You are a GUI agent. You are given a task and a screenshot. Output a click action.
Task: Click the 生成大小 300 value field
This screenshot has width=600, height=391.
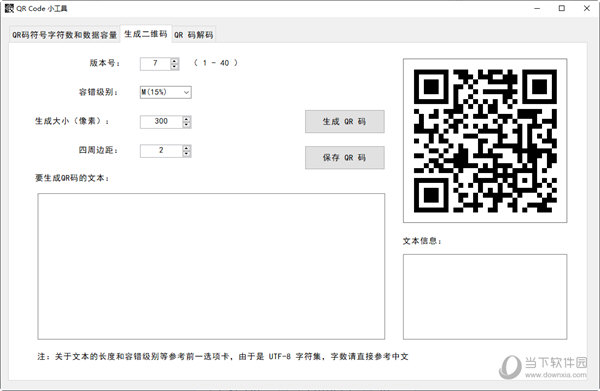pyautogui.click(x=161, y=122)
